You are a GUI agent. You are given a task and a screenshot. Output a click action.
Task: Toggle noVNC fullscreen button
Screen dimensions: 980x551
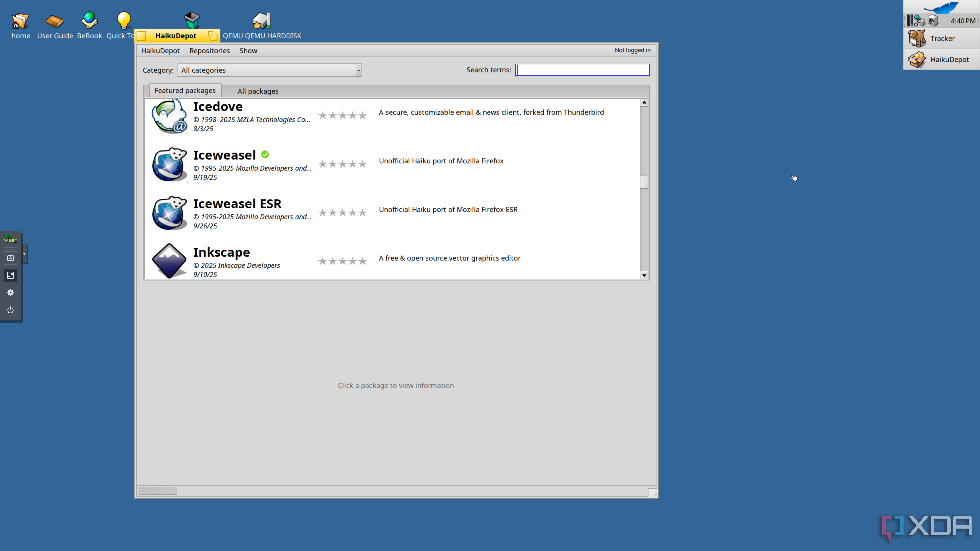click(10, 275)
